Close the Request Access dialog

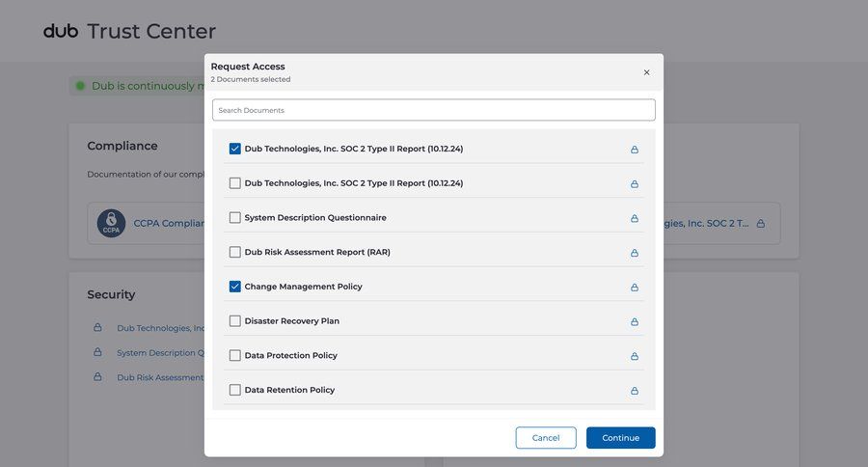click(x=646, y=72)
